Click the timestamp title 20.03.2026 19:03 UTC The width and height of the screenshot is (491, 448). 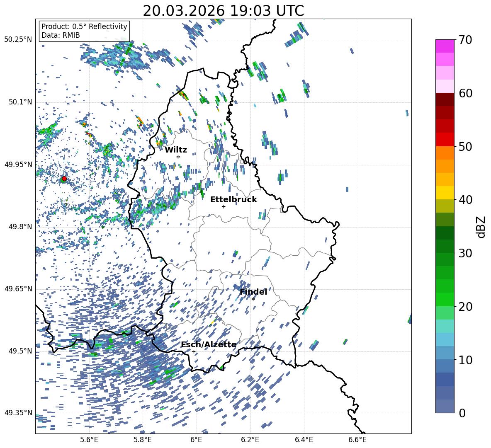click(223, 11)
